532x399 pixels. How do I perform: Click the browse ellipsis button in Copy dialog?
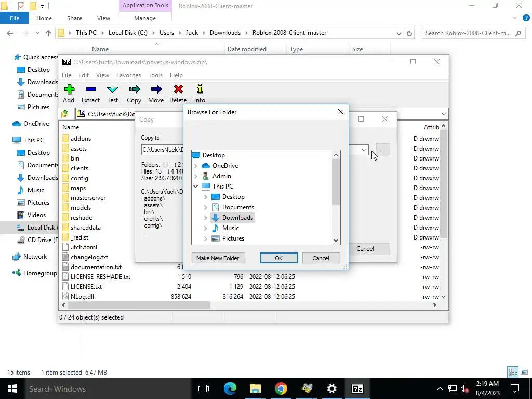coord(382,150)
